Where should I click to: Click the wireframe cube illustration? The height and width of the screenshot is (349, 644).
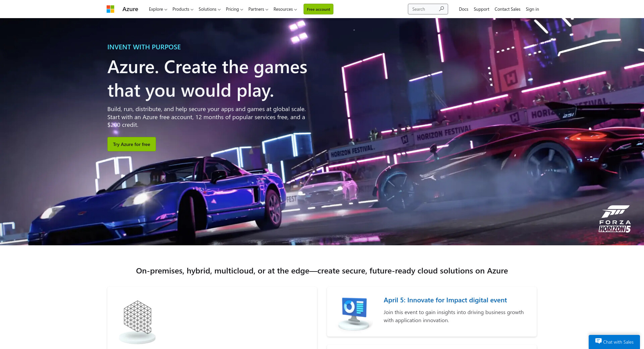tap(138, 322)
